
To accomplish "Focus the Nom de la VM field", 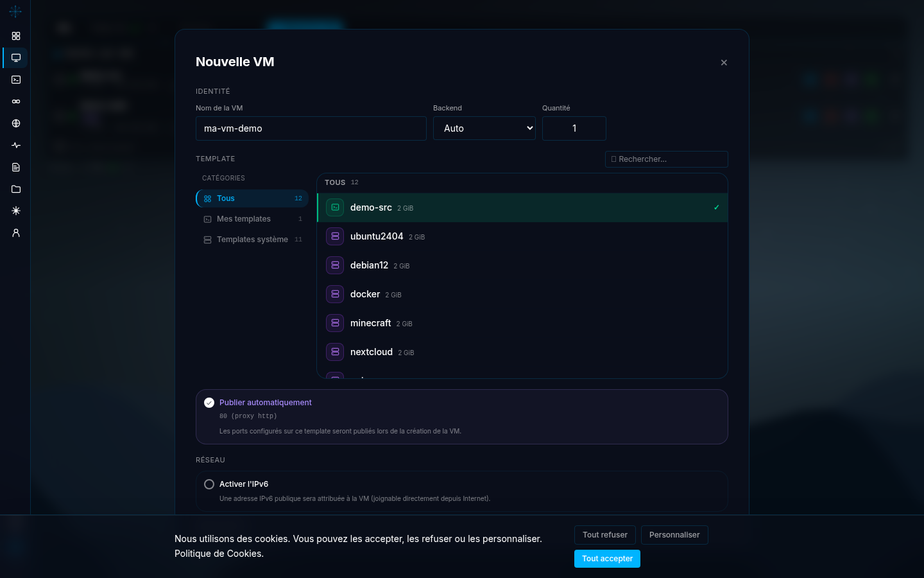I will coord(311,128).
